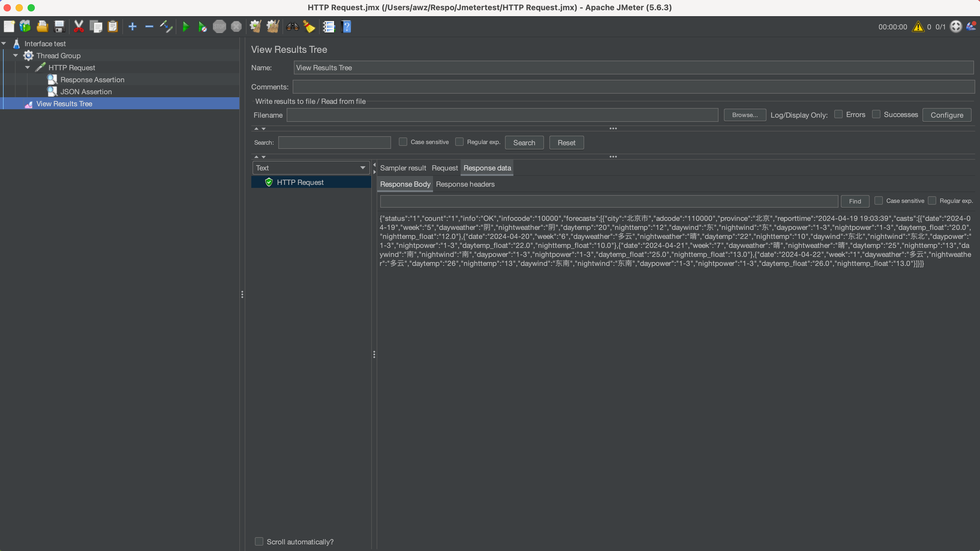The image size is (980, 551).
Task: Click the Open file folder icon
Action: coord(42,27)
